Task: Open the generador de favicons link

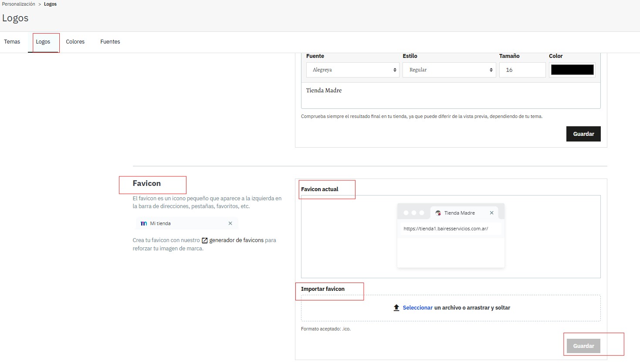Action: (x=236, y=240)
